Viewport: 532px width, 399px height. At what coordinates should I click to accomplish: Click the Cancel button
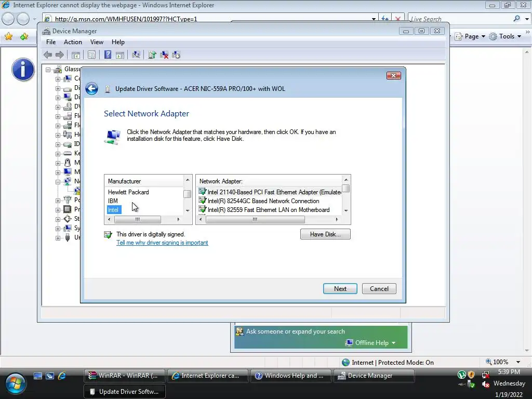(x=379, y=289)
